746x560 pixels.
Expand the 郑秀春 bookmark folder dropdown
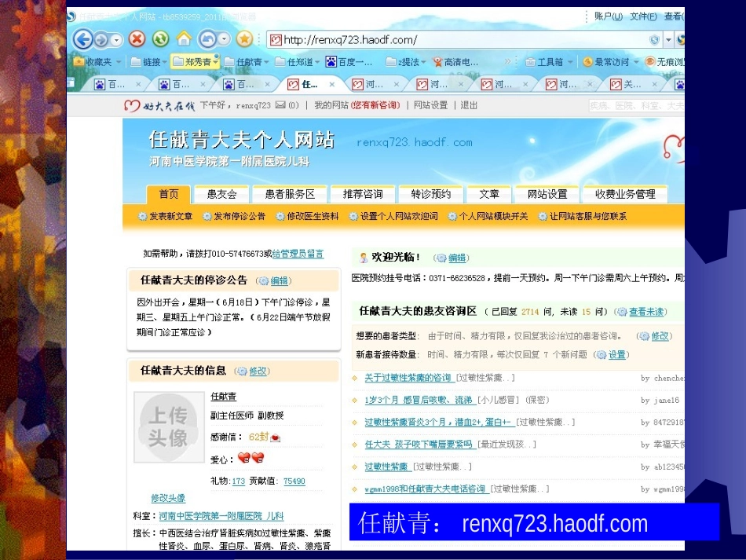tap(217, 62)
